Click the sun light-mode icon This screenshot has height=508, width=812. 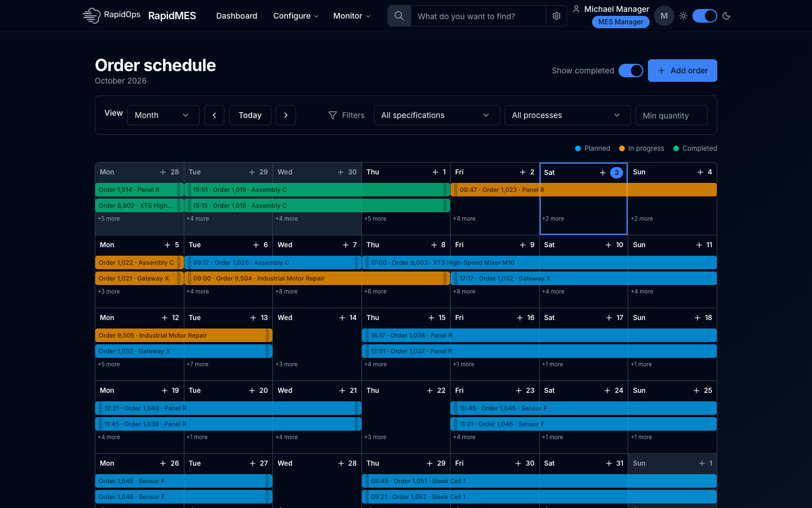point(683,16)
